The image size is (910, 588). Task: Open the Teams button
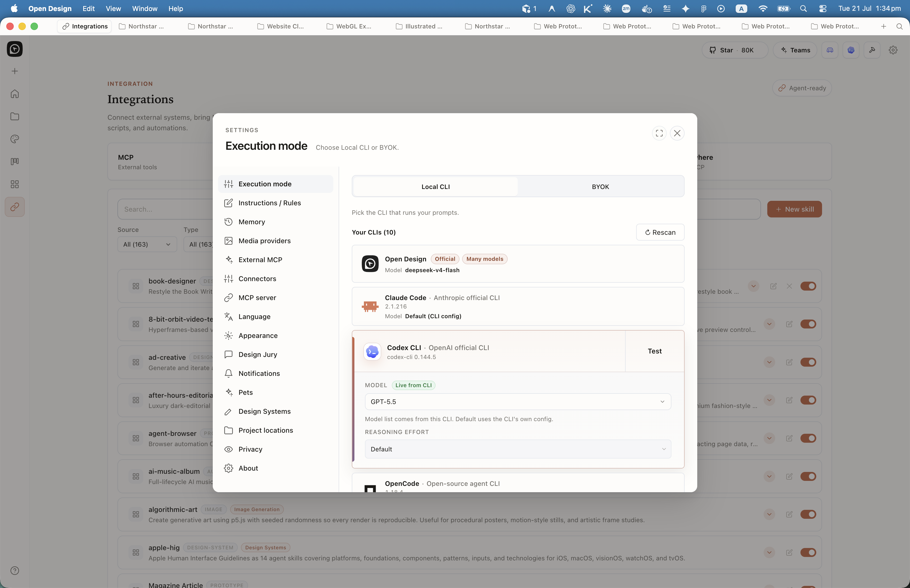795,50
